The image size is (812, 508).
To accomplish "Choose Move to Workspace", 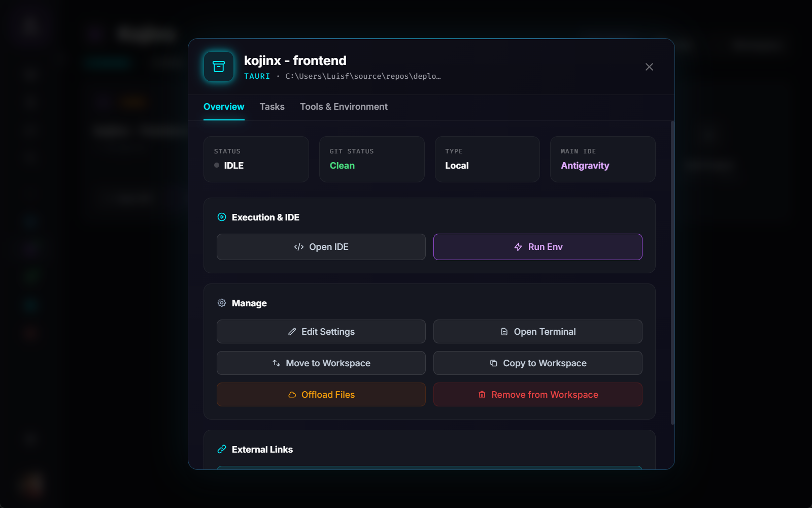I will [x=321, y=363].
